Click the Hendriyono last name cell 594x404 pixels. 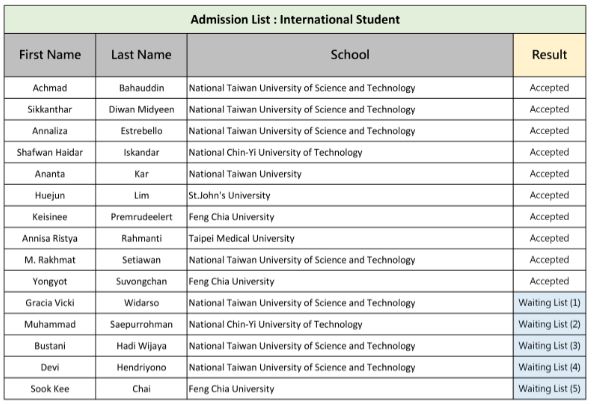(x=141, y=367)
